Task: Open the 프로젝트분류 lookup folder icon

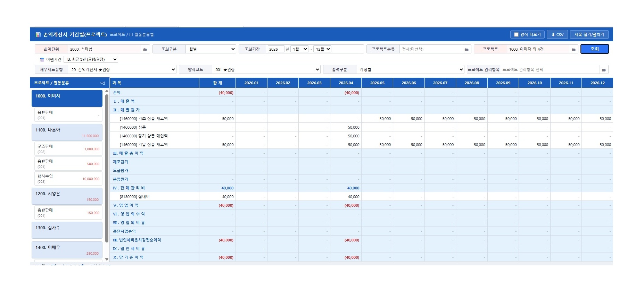Action: (467, 49)
